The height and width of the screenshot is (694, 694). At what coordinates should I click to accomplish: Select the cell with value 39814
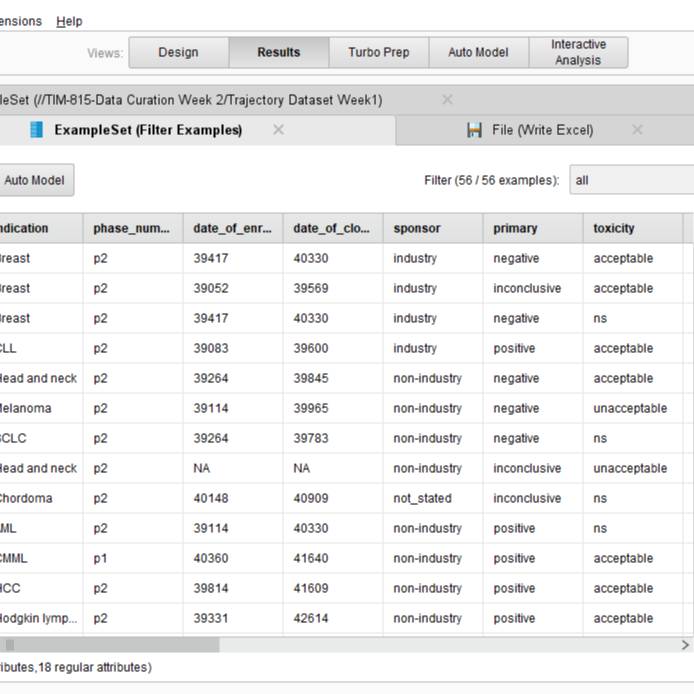click(233, 588)
